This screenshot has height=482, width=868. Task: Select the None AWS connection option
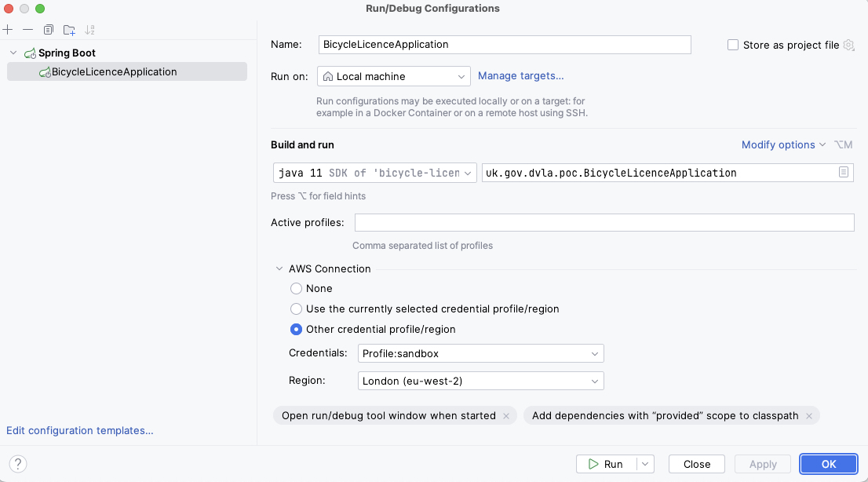(296, 288)
